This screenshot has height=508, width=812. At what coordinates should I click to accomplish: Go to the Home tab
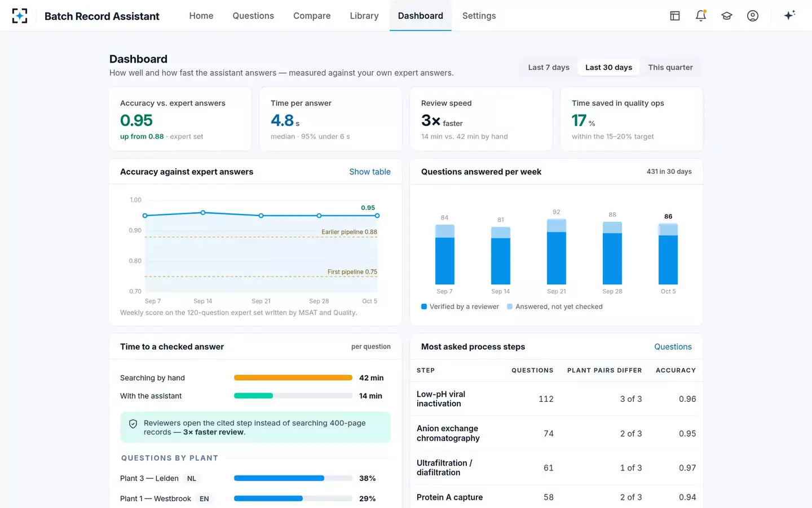(201, 16)
